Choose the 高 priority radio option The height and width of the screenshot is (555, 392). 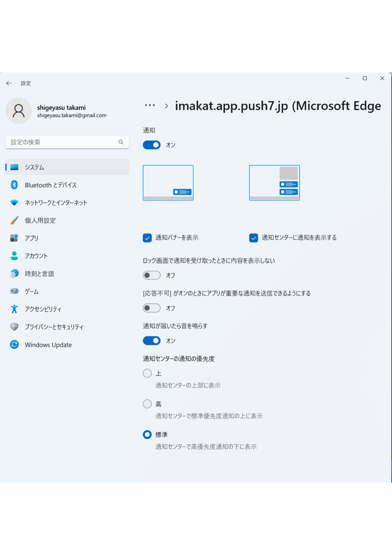coord(147,404)
